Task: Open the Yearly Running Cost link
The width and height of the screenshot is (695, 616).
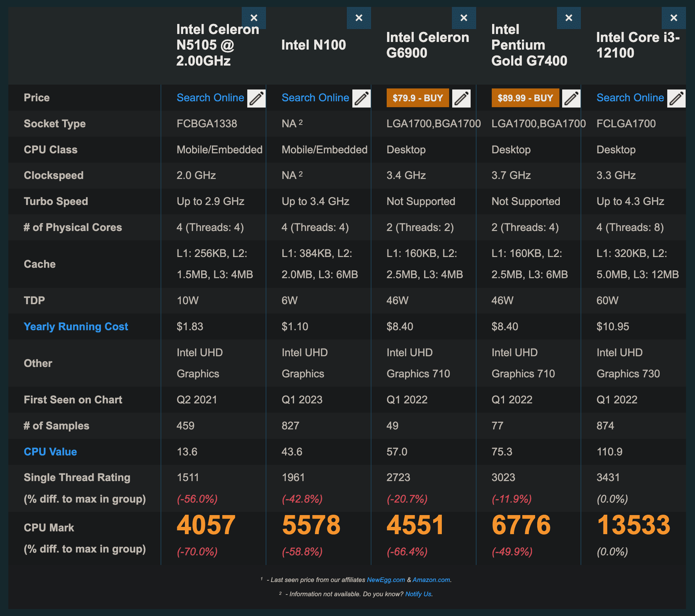Action: coord(76,327)
